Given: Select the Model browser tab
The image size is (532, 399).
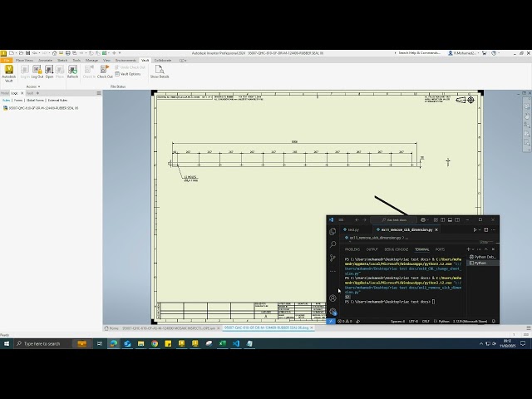Looking at the screenshot, I should 5,93.
